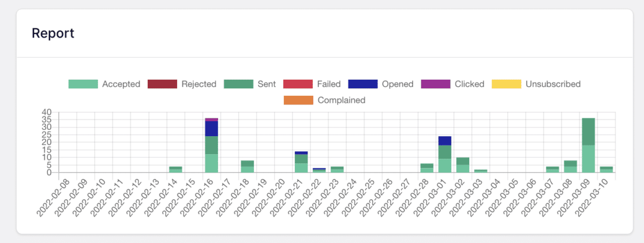The image size is (644, 243).
Task: Toggle the Unsubscribed legend item
Action: coord(536,84)
